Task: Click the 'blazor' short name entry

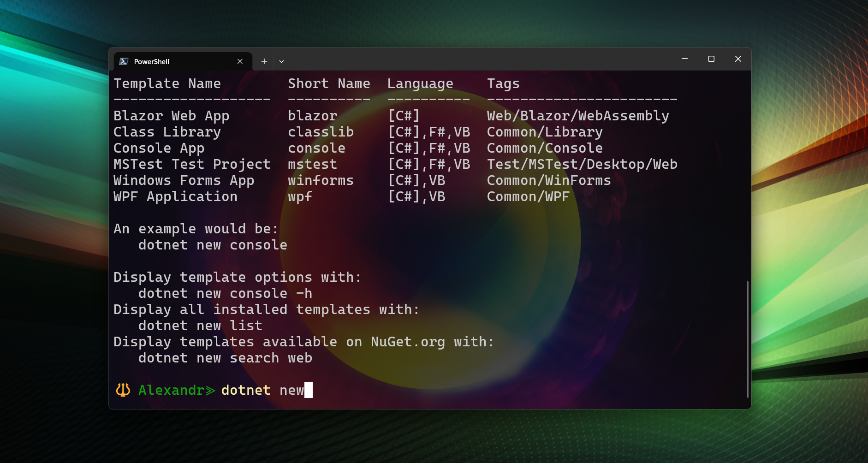Action: coord(312,116)
